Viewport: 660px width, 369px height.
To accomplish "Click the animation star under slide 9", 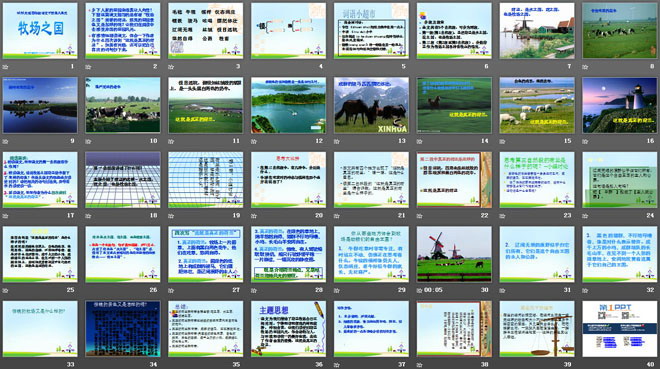I will tap(5, 141).
